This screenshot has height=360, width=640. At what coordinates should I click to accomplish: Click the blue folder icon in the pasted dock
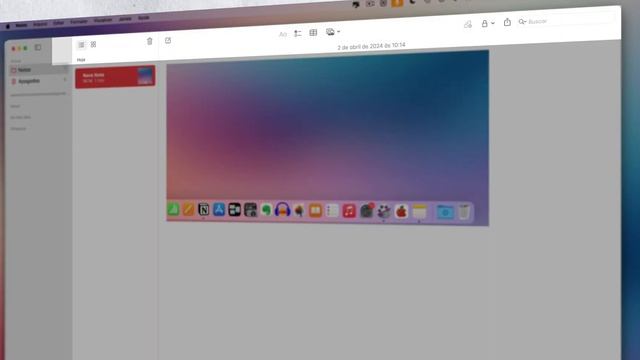(445, 212)
